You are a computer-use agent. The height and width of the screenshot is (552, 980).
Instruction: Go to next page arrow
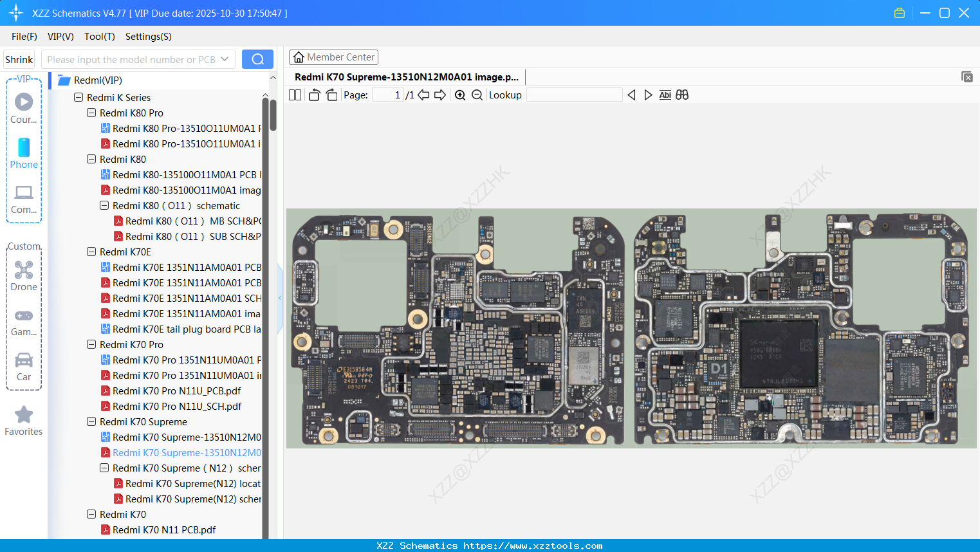click(x=440, y=95)
